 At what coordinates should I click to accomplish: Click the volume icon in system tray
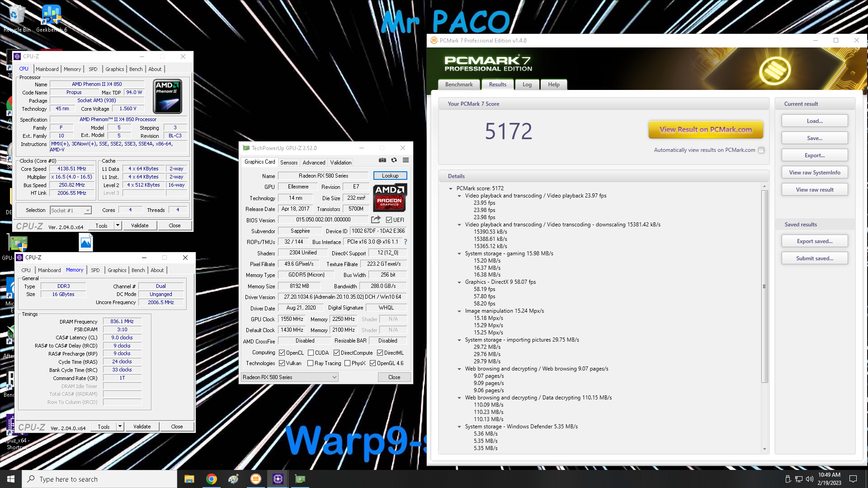(x=809, y=479)
